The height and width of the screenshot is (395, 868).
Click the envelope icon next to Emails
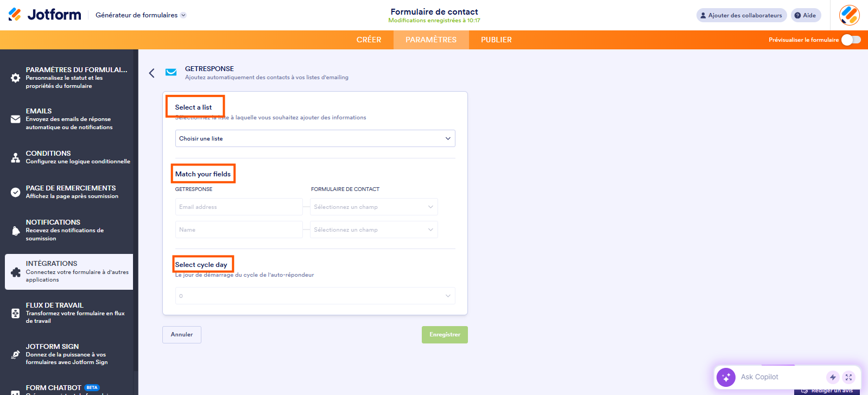tap(16, 119)
